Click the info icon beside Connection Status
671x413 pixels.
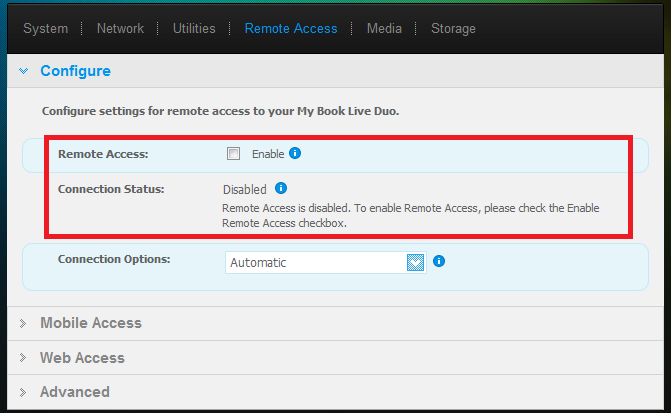point(281,188)
